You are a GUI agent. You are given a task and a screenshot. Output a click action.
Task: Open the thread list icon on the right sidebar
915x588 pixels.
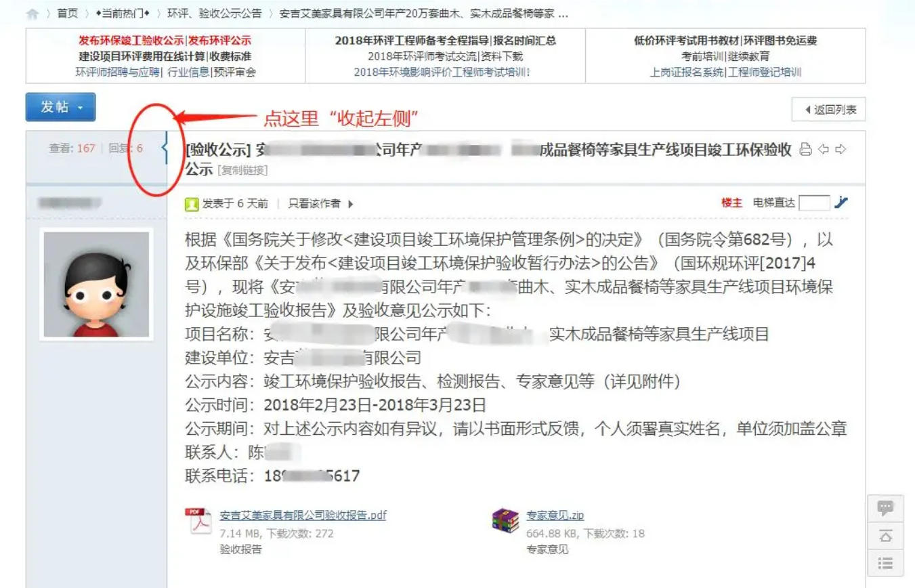click(x=885, y=563)
